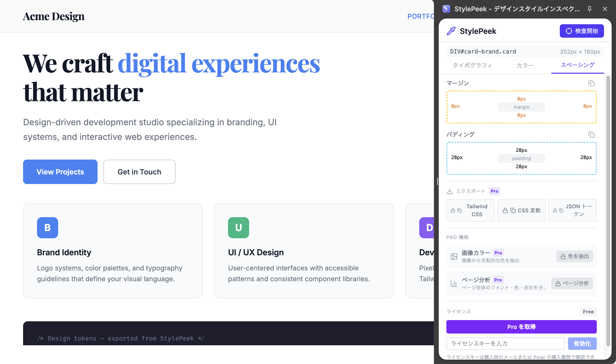Open the カラー tab

coord(525,65)
